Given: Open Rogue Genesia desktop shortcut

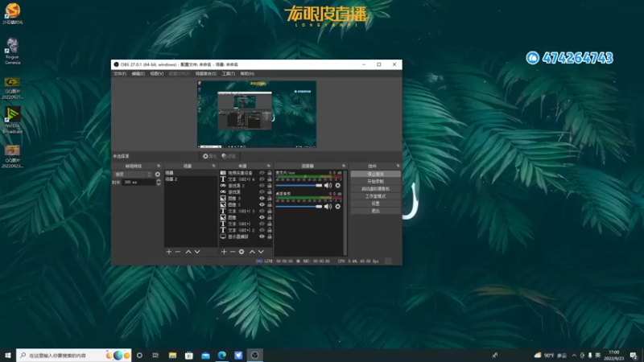Looking at the screenshot, I should [12, 51].
